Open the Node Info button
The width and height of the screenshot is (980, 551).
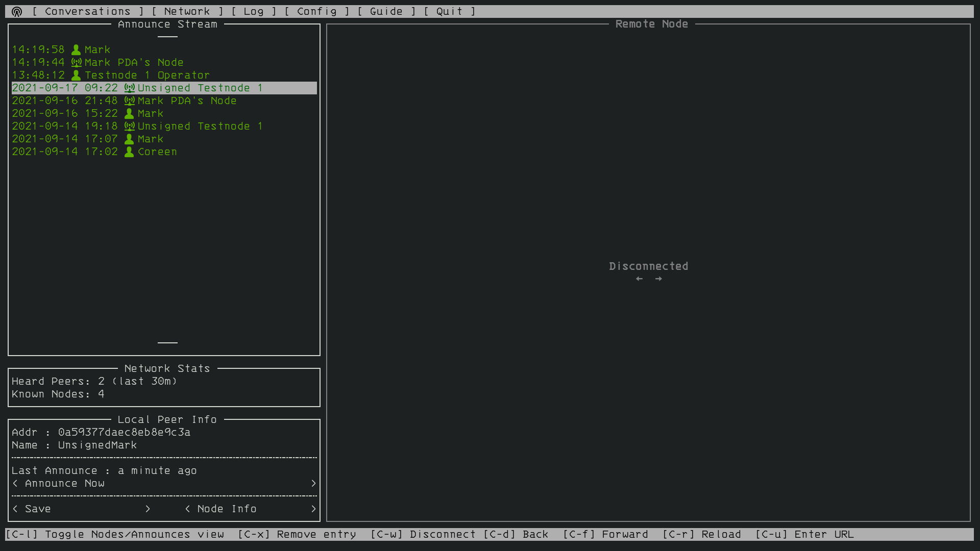click(227, 509)
